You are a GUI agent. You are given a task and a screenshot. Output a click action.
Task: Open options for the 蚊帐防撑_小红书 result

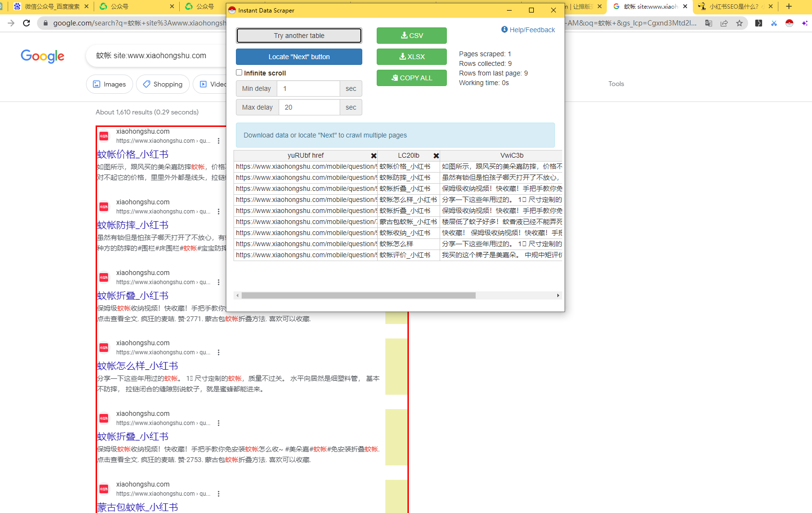click(219, 212)
